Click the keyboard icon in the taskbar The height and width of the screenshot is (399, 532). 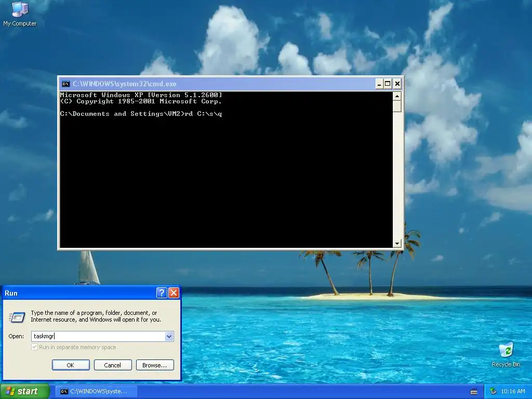474,392
